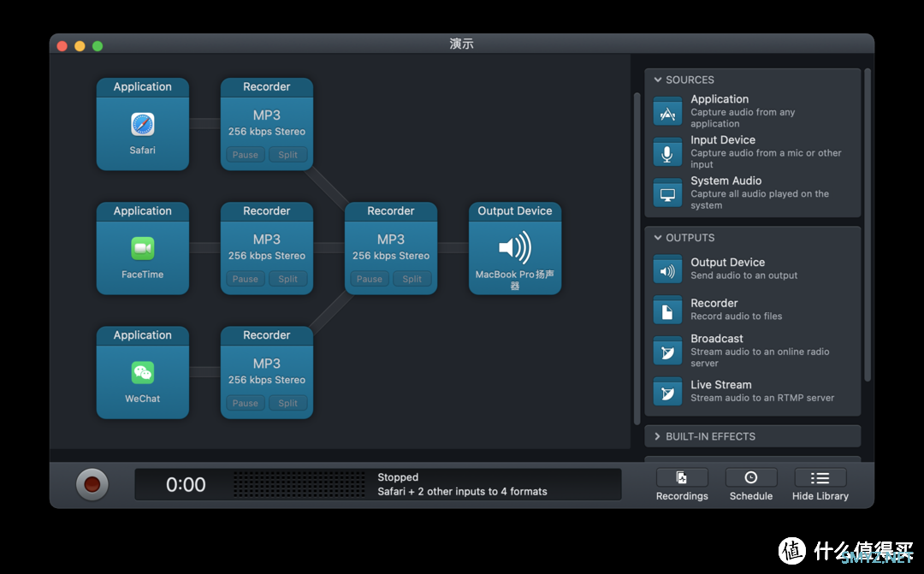Click "256 kbps Stereo" in the Safari recorder
The image size is (924, 574).
tap(267, 132)
